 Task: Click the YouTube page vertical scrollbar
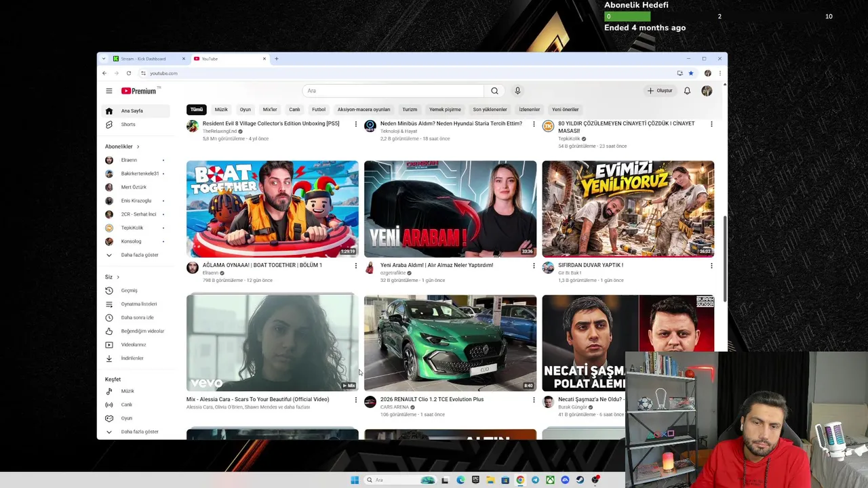725,260
